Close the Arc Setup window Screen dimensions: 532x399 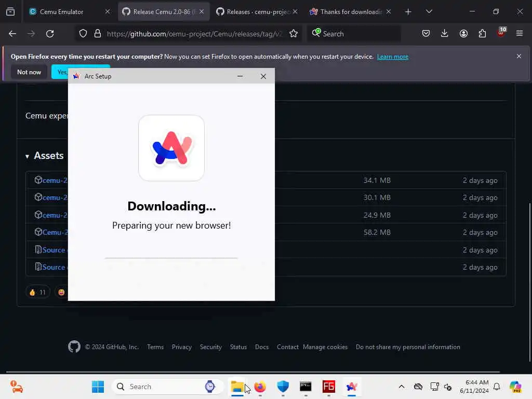tap(263, 76)
